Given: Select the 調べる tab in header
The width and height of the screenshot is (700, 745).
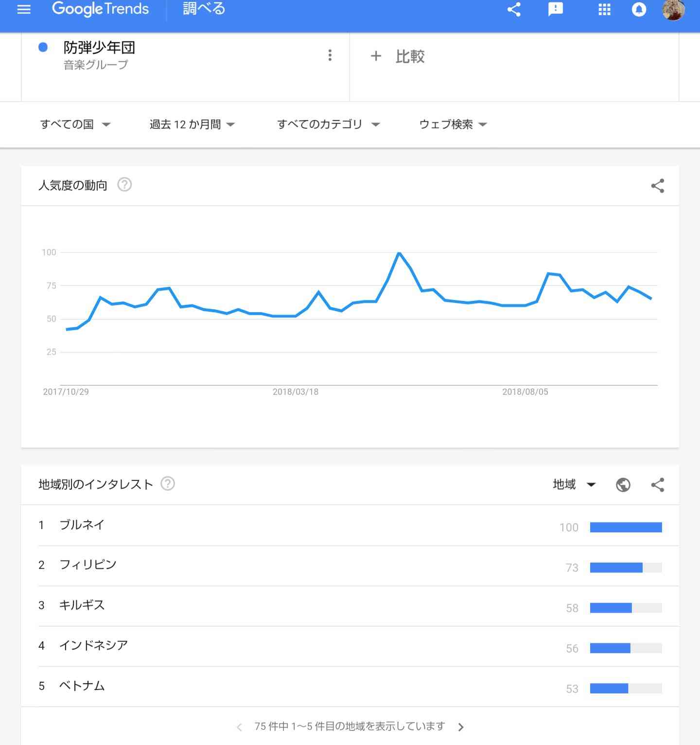Looking at the screenshot, I should pos(204,9).
